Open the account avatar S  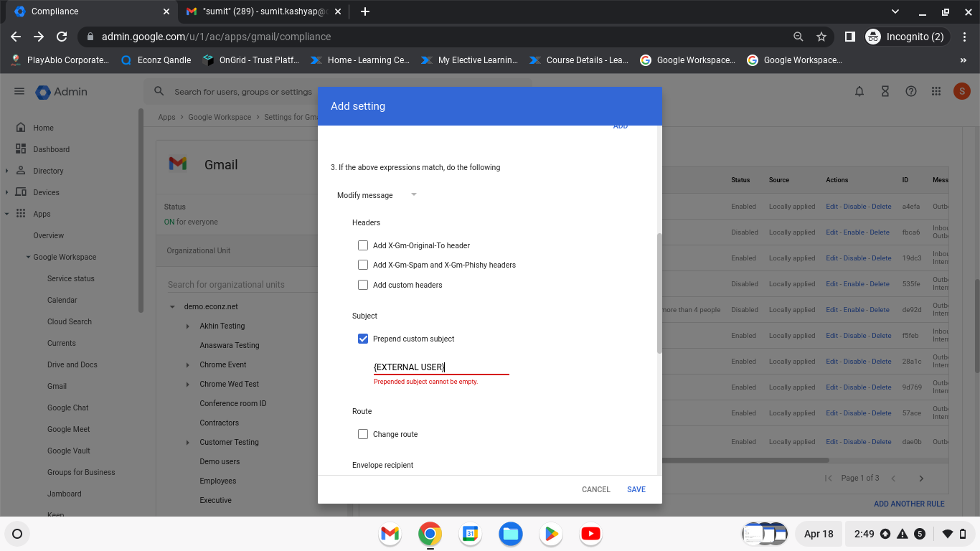point(962,92)
